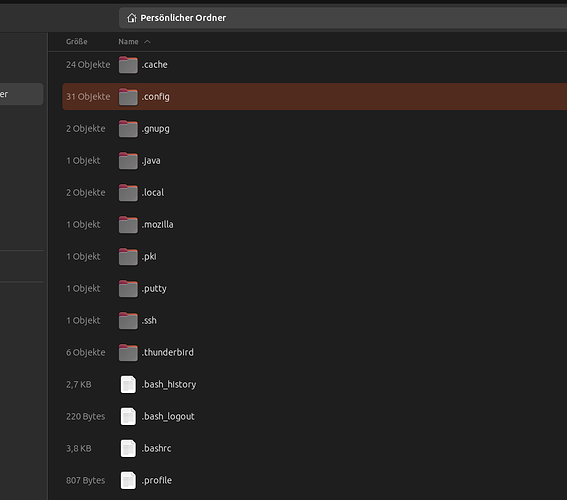
Task: Click the .cache folder name
Action: point(154,65)
